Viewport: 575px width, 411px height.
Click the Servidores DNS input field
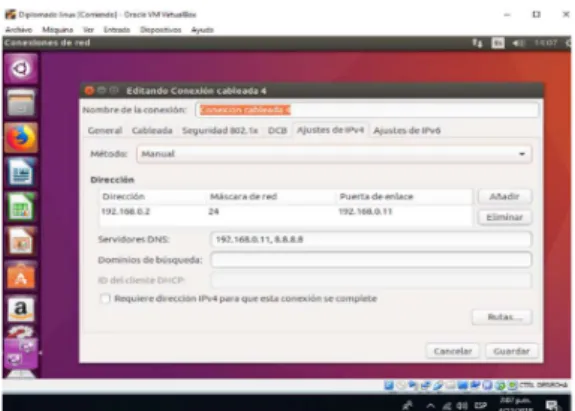tap(371, 239)
